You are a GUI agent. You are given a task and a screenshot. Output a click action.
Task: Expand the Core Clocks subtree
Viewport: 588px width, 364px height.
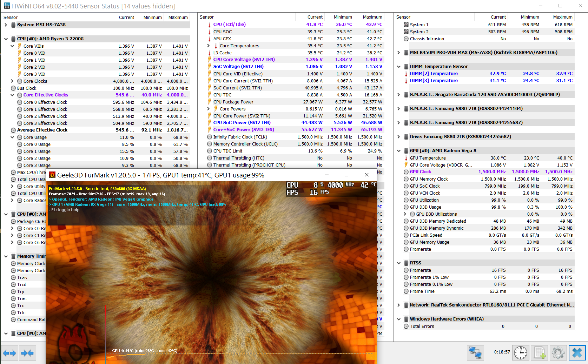coord(12,81)
